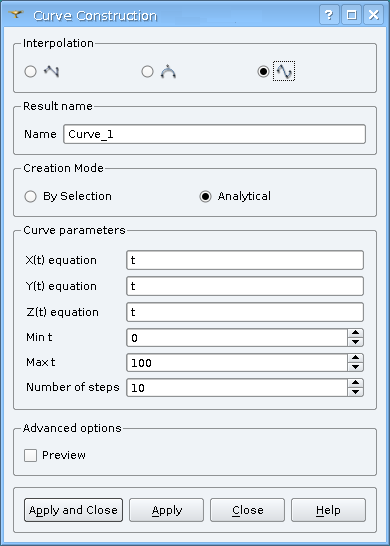Click the question mark help icon in title bar
390x546 pixels.
point(328,15)
